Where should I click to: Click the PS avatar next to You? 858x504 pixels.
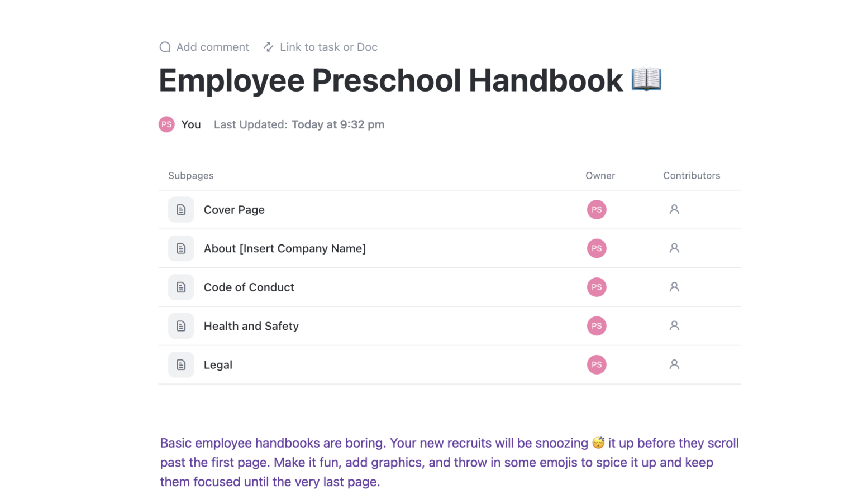click(x=166, y=124)
